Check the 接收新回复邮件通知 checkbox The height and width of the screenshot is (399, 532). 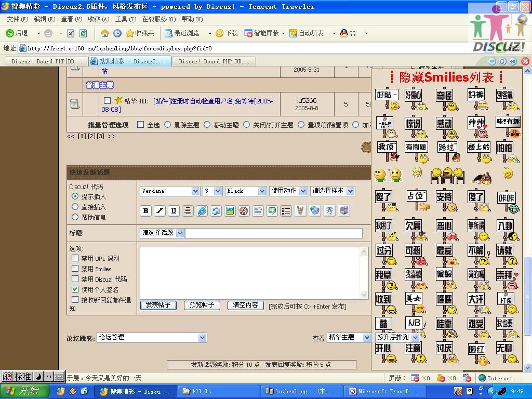click(75, 300)
